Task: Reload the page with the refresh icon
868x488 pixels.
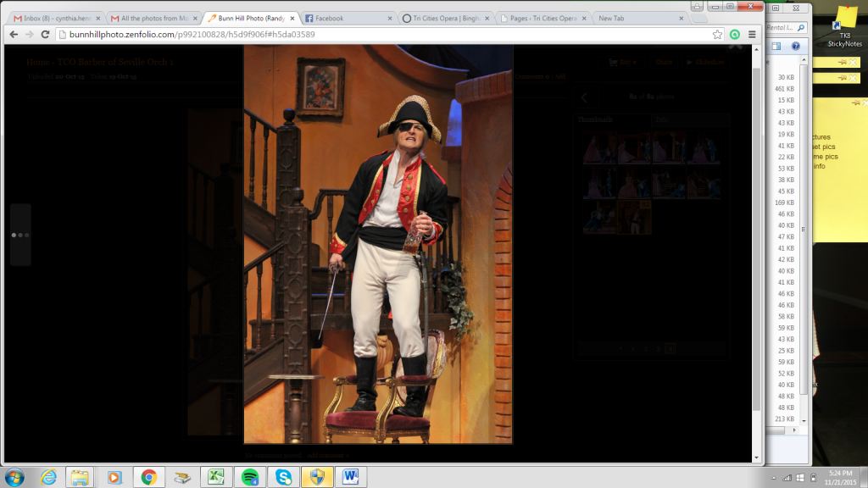Action: (x=46, y=34)
